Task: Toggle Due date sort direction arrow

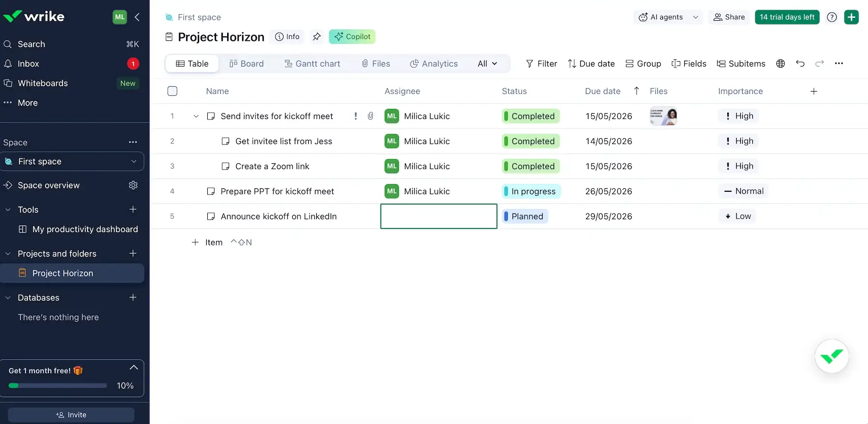Action: point(637,91)
